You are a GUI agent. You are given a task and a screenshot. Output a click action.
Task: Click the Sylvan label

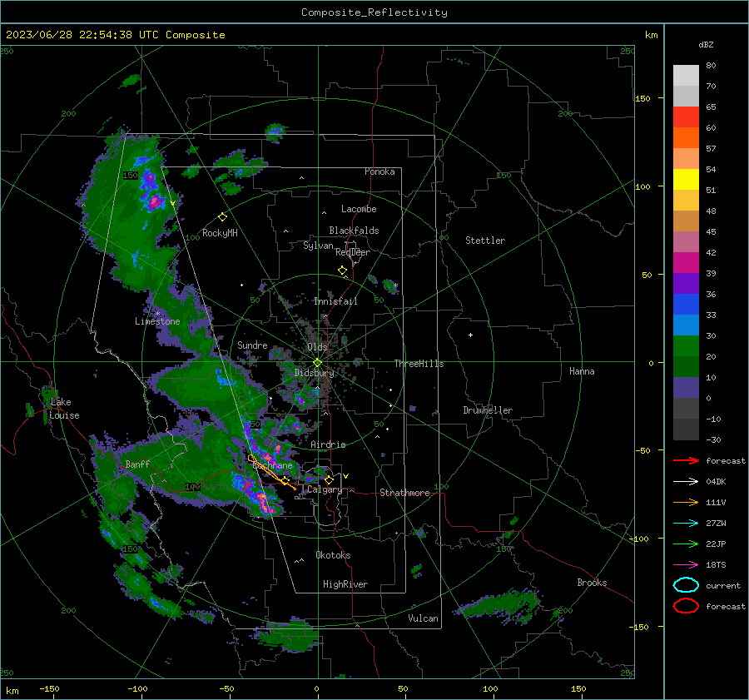pos(318,246)
